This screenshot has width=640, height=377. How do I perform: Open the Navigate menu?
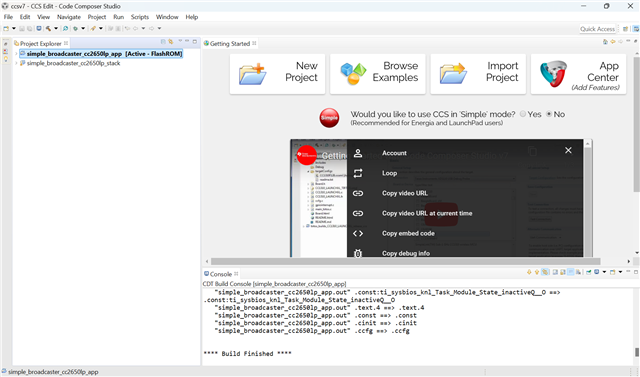69,17
